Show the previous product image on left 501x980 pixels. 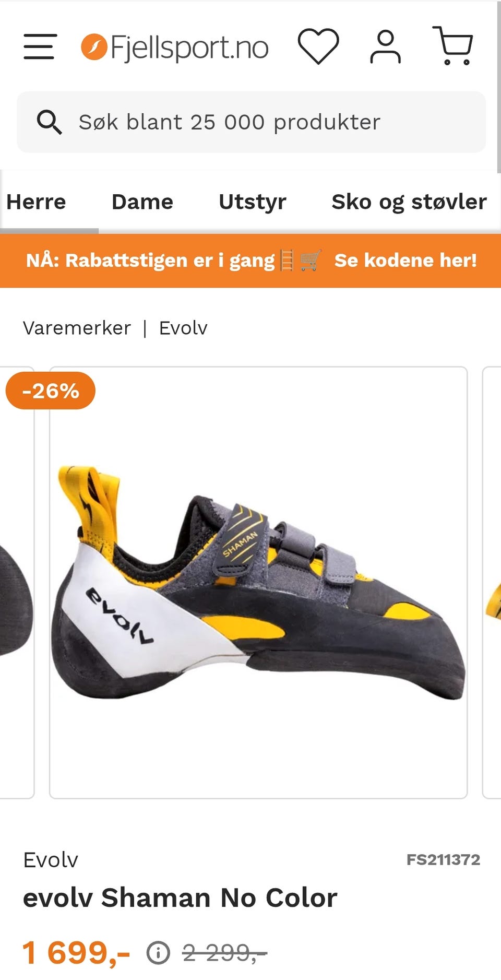[x=17, y=583]
